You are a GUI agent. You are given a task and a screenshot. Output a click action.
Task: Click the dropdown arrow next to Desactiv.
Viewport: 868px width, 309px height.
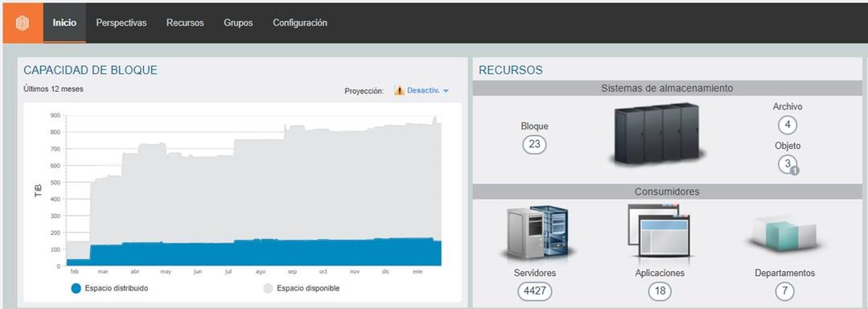click(x=446, y=91)
